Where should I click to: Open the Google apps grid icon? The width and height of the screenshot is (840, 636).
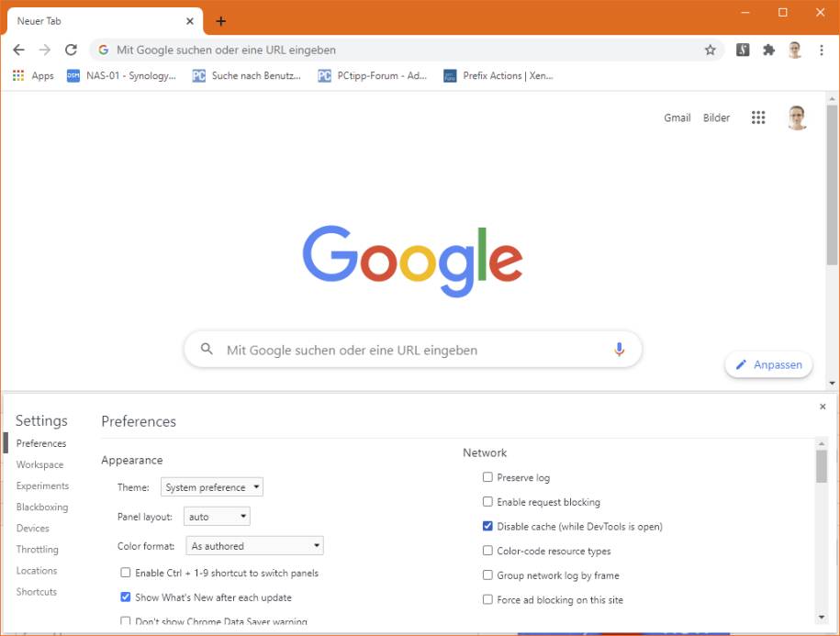758,117
